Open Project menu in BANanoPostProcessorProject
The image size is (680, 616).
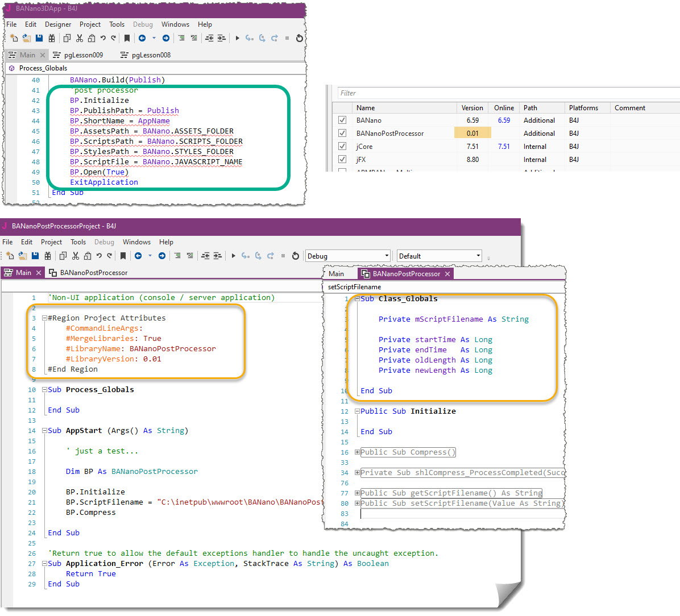tap(51, 242)
